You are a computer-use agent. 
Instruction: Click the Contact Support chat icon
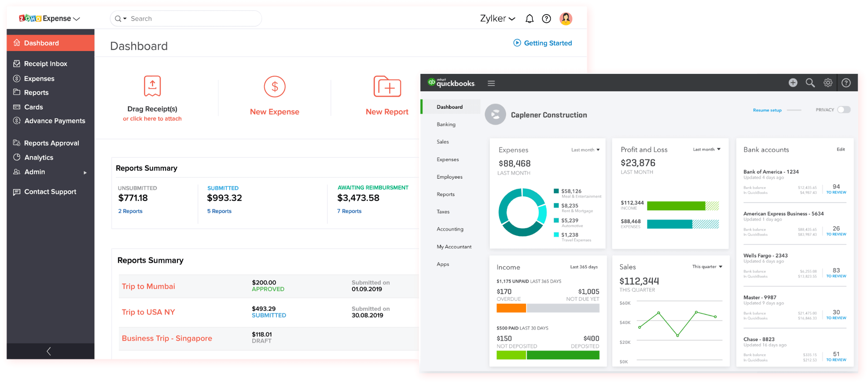point(17,191)
